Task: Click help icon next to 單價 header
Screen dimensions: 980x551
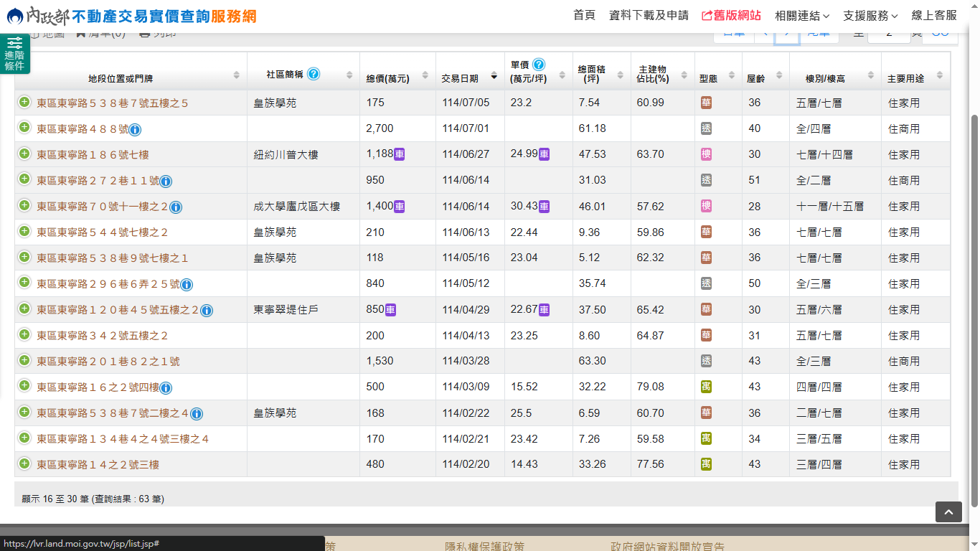Action: click(x=539, y=65)
